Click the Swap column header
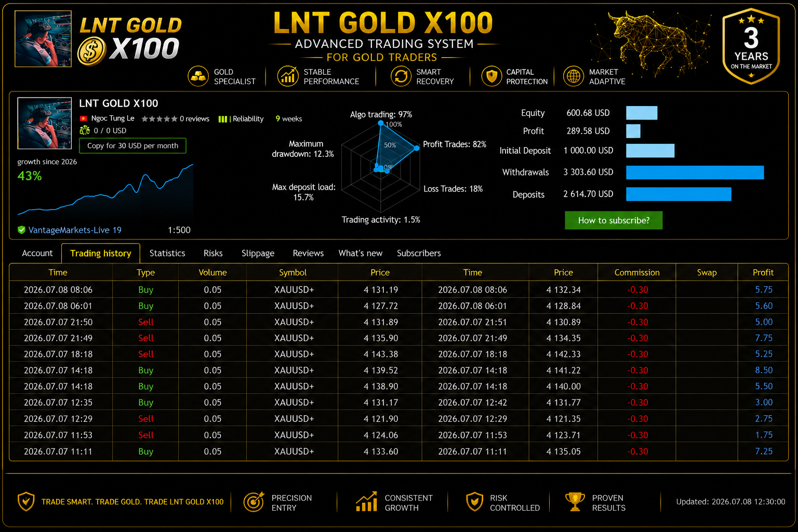The image size is (798, 532). pos(707,272)
